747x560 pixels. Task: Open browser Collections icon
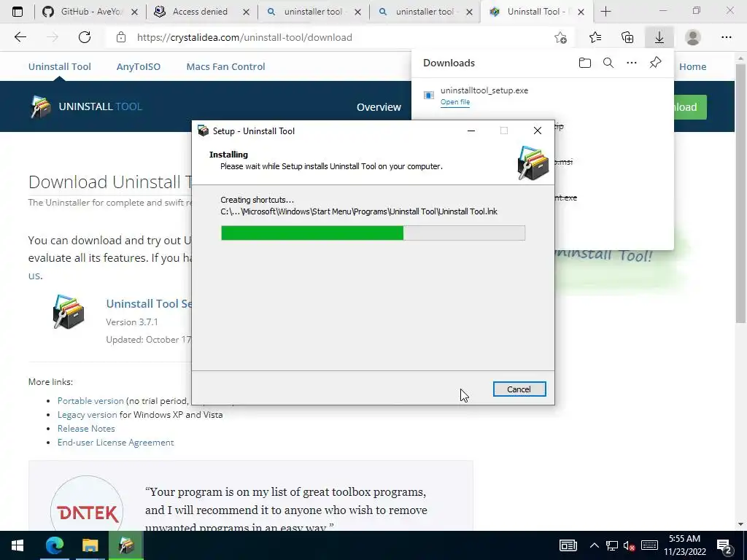pos(627,37)
